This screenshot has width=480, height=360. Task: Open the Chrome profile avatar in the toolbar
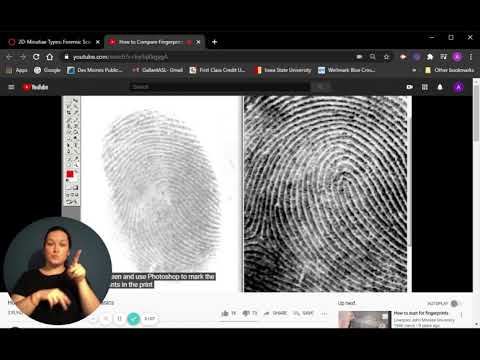click(457, 57)
